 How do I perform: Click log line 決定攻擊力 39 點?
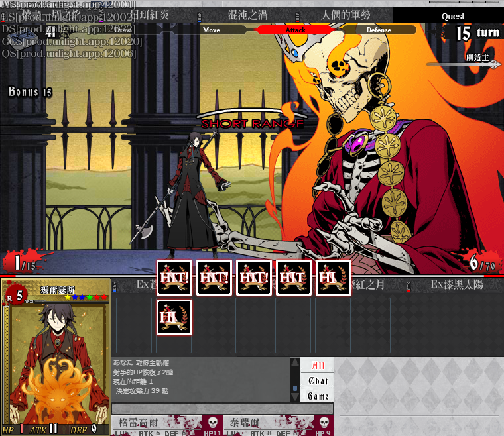142,391
